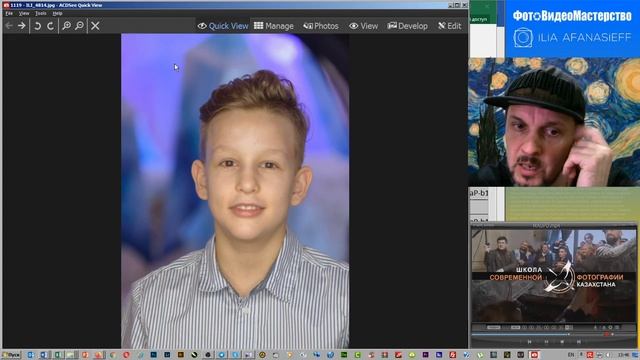Switch to View mode
Screen dimensions: 640x360
point(364,26)
